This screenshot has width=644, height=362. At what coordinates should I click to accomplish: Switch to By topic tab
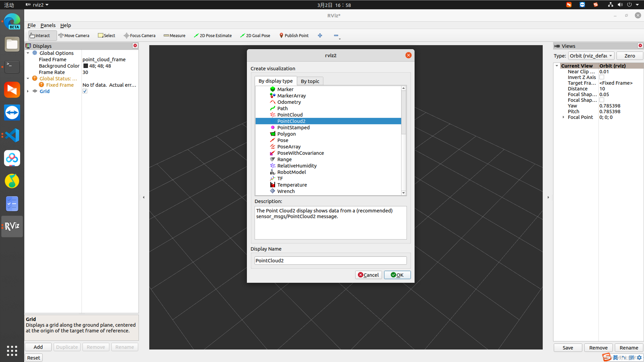310,81
